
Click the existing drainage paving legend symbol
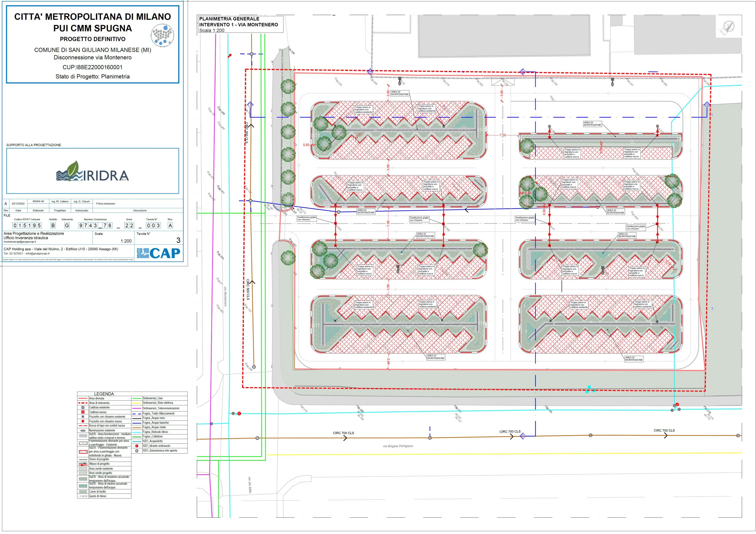coord(83,443)
